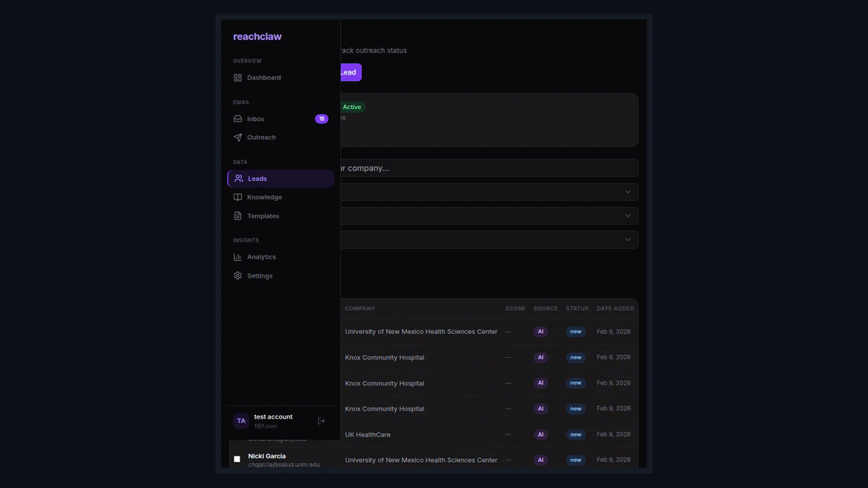Open the Analytics bar chart icon
Viewport: 868px width, 488px height.
pos(238,257)
